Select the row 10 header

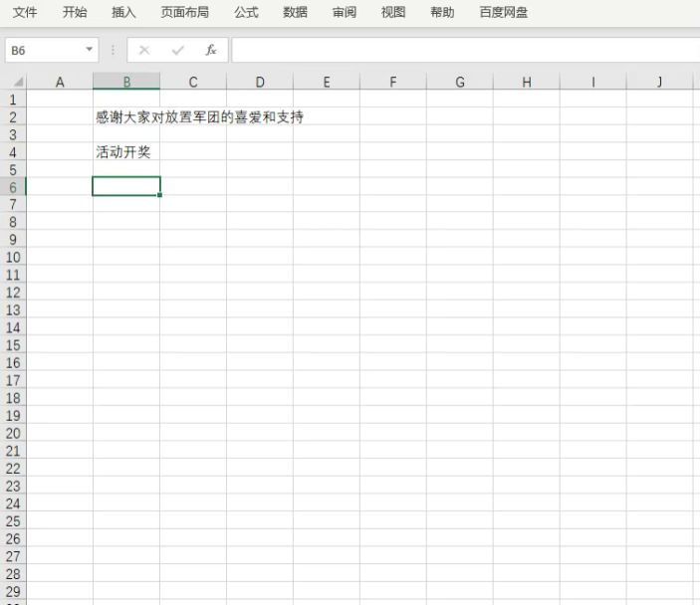coord(13,257)
